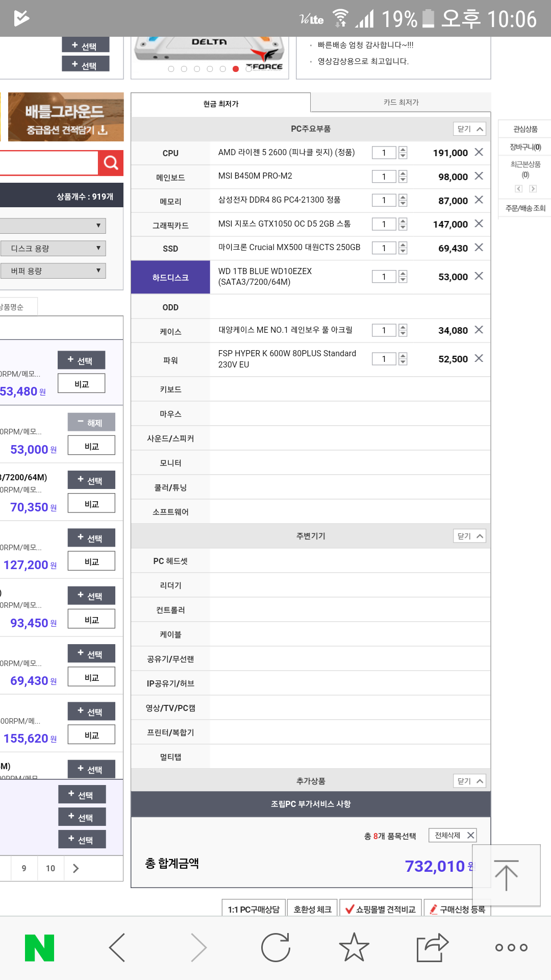Viewport: 551px width, 980px height.
Task: Collapse the 추가상품 section with 닫기
Action: tap(469, 781)
